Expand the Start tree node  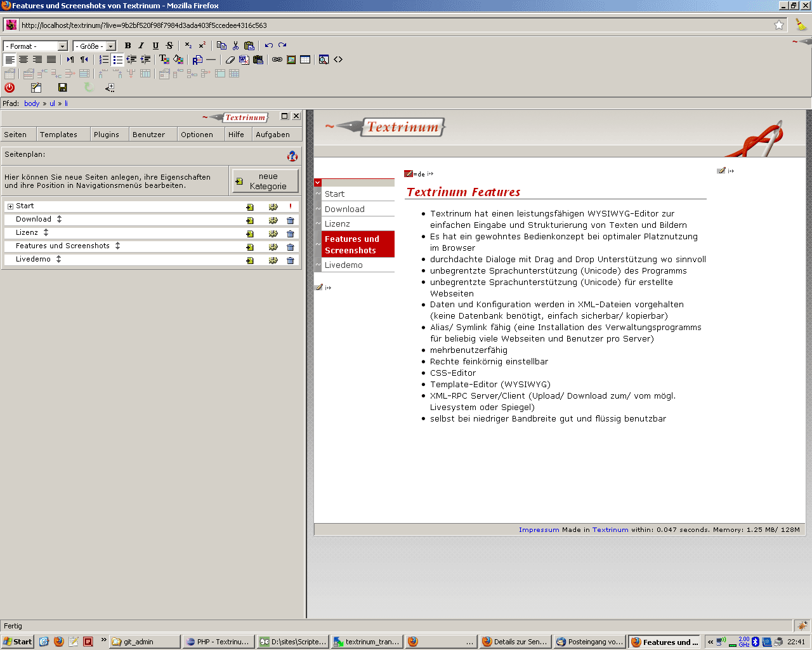pyautogui.click(x=10, y=206)
